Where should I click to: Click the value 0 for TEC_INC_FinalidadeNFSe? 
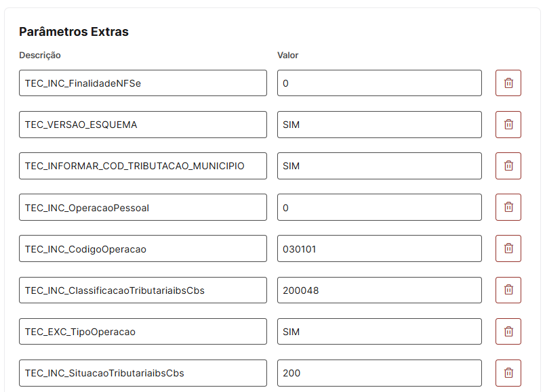coord(379,83)
